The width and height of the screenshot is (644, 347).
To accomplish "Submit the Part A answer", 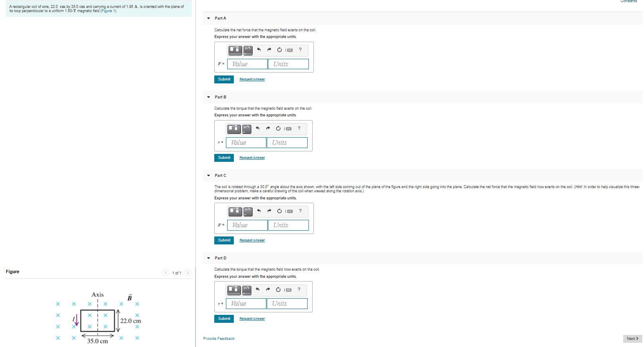I will pyautogui.click(x=224, y=79).
